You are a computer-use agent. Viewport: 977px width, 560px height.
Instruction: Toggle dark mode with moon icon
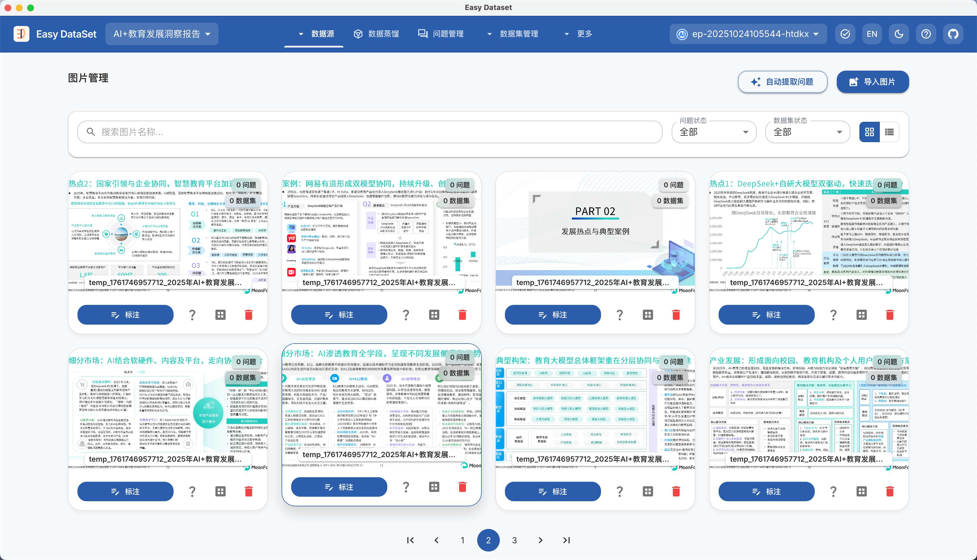899,34
